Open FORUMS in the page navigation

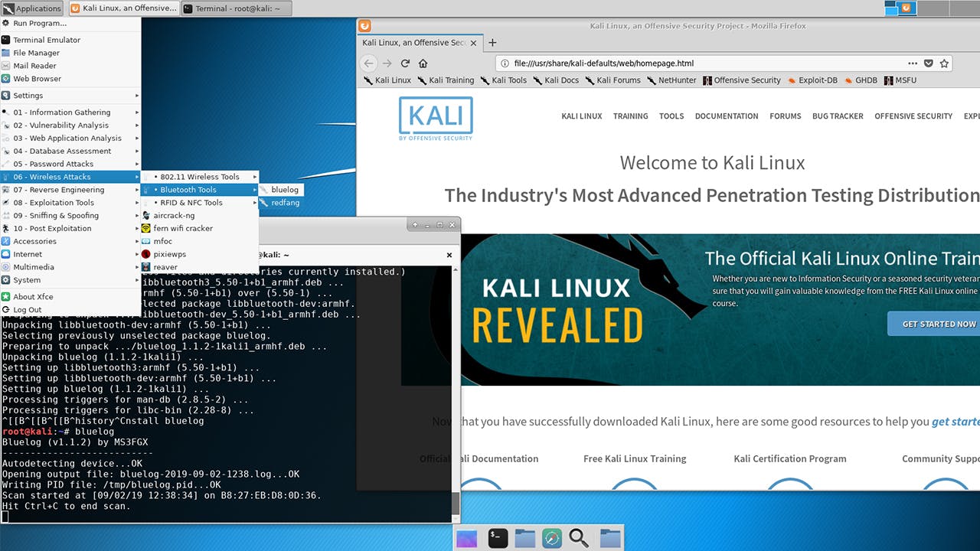(x=786, y=116)
